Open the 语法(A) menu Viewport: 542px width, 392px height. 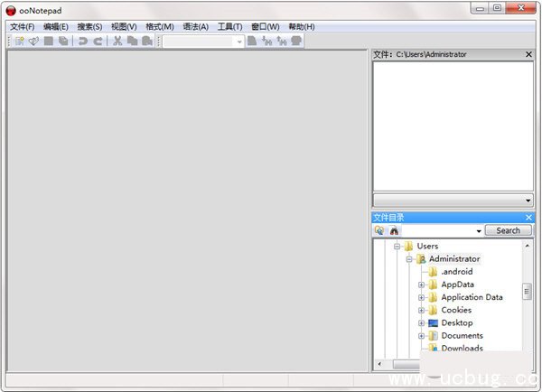coord(195,27)
